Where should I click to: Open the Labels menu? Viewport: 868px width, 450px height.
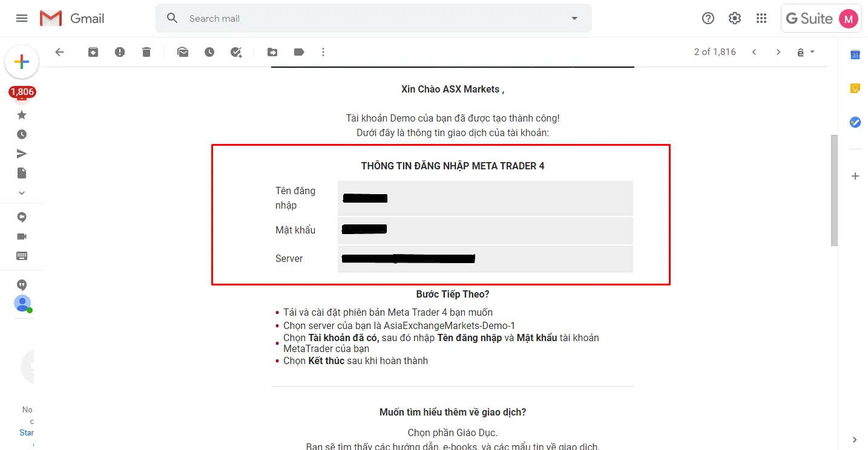[x=299, y=52]
